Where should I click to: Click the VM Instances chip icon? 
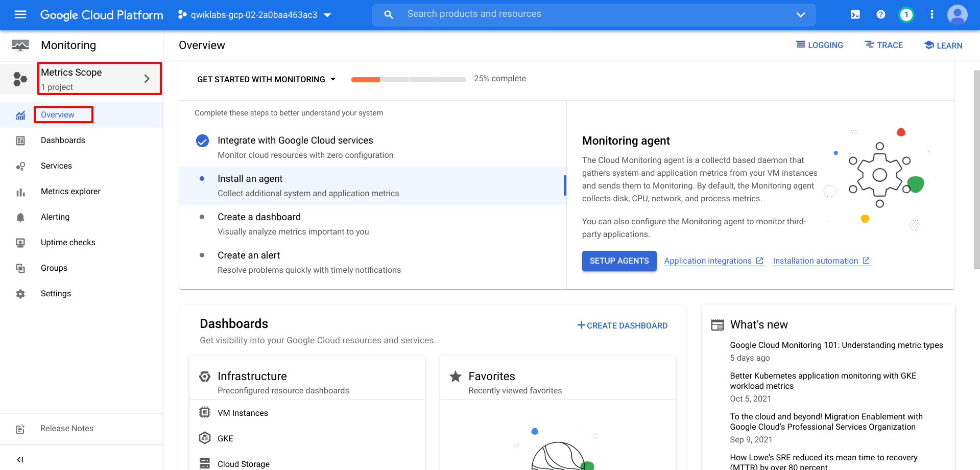coord(205,412)
